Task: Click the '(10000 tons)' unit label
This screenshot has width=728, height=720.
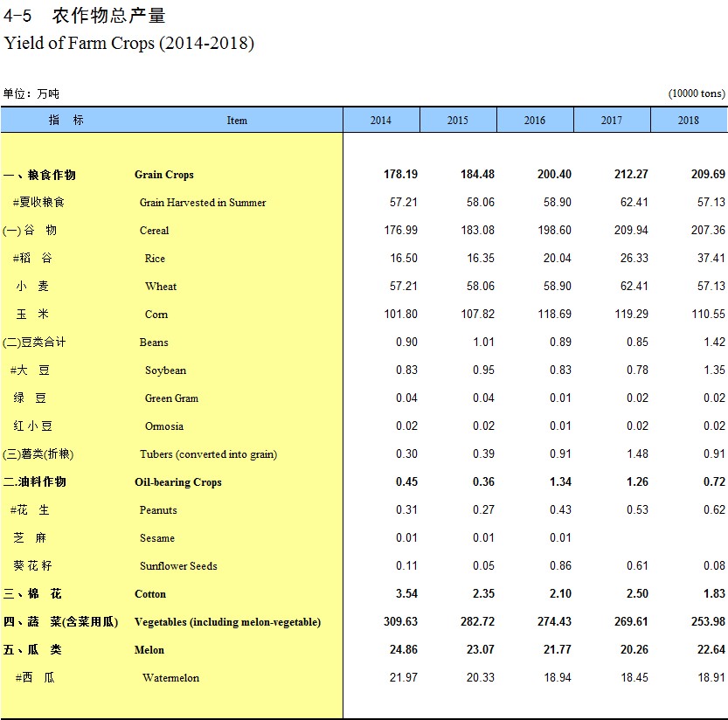Action: pyautogui.click(x=697, y=93)
